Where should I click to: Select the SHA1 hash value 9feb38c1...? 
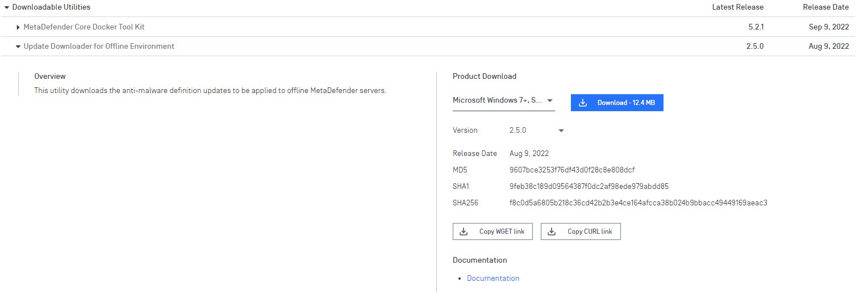point(589,186)
